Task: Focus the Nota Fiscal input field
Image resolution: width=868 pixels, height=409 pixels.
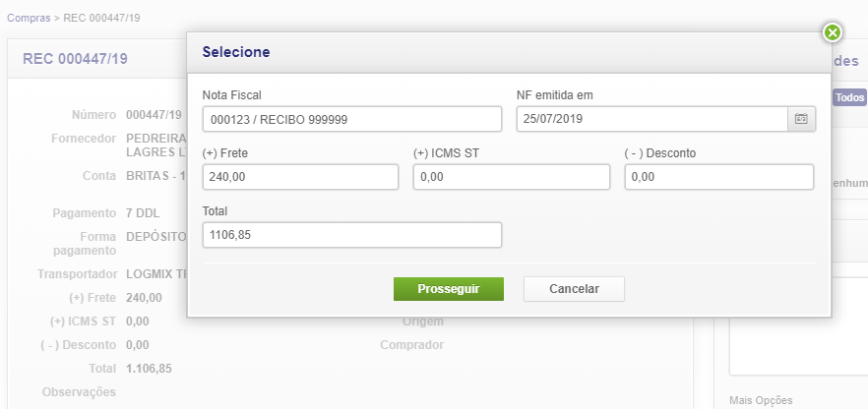Action: click(351, 119)
